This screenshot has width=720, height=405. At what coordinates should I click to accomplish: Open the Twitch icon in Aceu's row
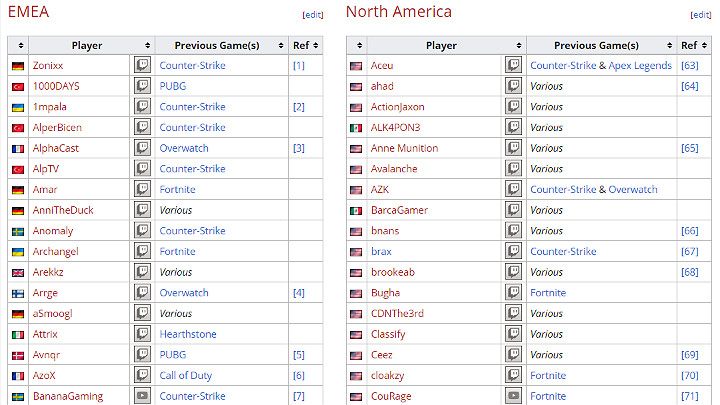(513, 65)
